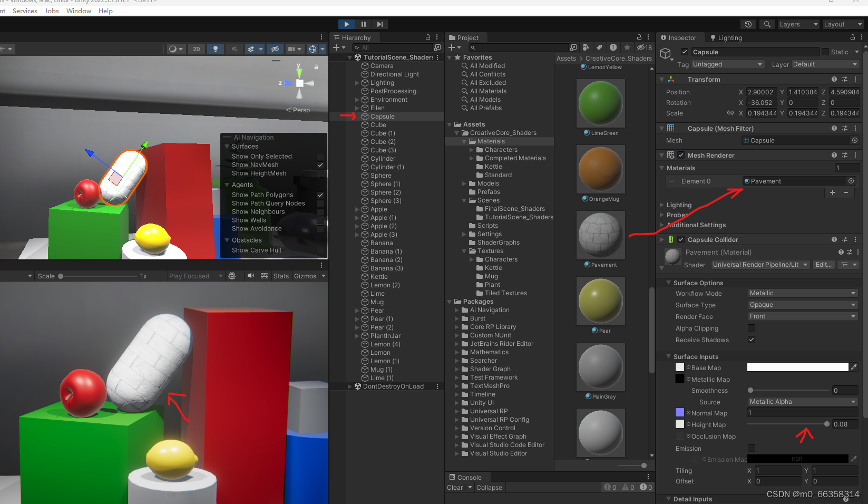The width and height of the screenshot is (868, 504).
Task: Open the global search magnifier icon
Action: [767, 24]
